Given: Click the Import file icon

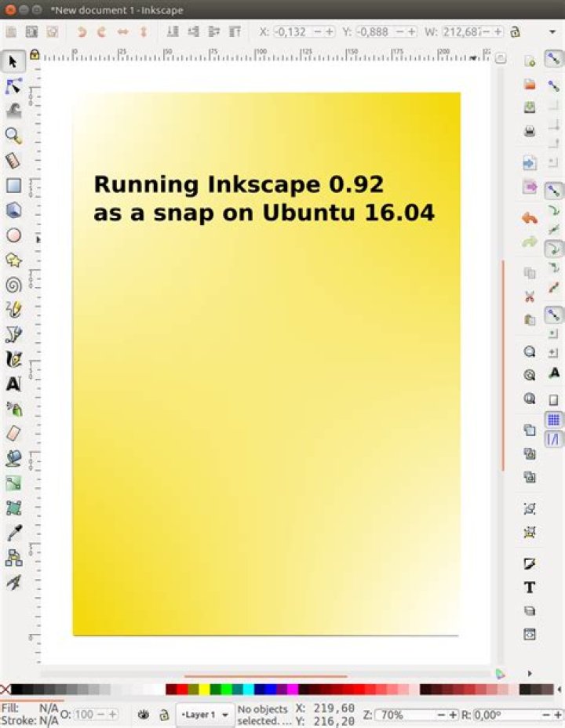Looking at the screenshot, I should [529, 163].
